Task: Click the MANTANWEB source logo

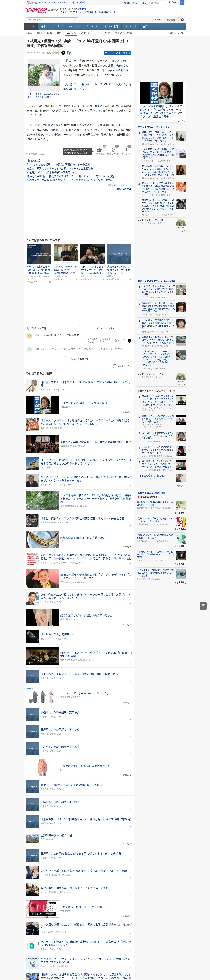Action: pos(118,53)
